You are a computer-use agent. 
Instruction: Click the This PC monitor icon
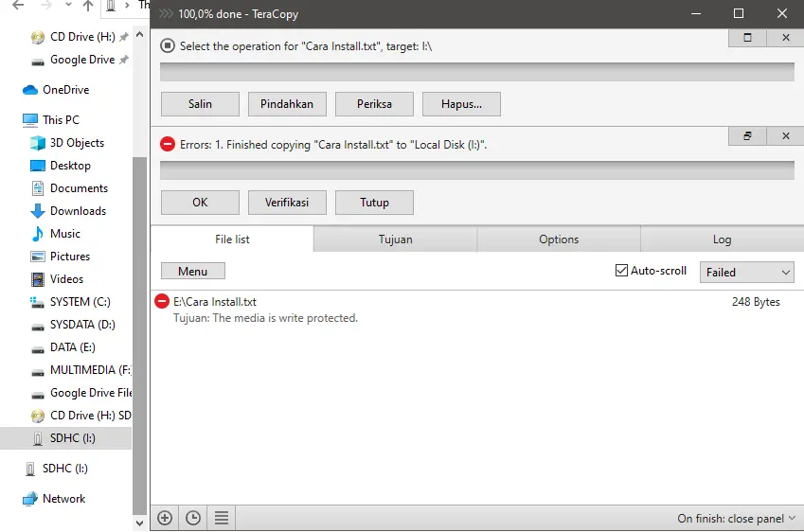tap(30, 120)
